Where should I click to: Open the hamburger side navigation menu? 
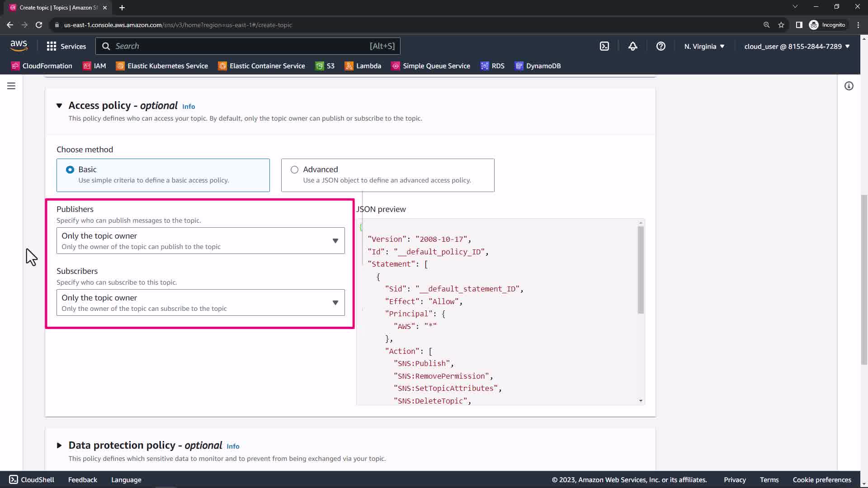[11, 86]
